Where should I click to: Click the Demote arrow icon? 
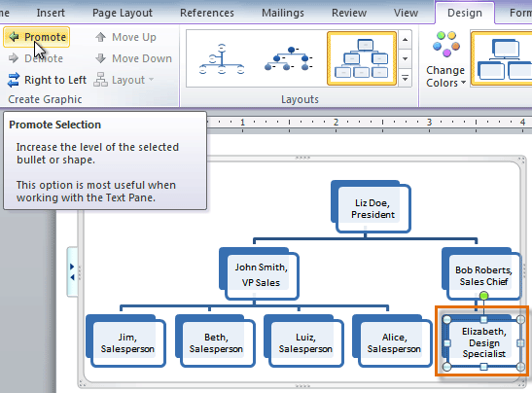(x=14, y=58)
